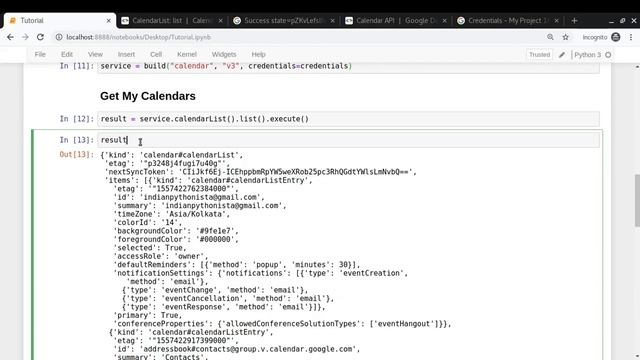Click the In [13] cell prompt
The height and width of the screenshot is (360, 640).
(76, 140)
